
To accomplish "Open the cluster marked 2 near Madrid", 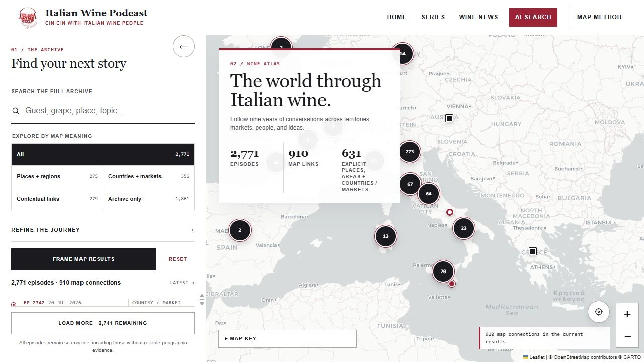I will click(240, 231).
